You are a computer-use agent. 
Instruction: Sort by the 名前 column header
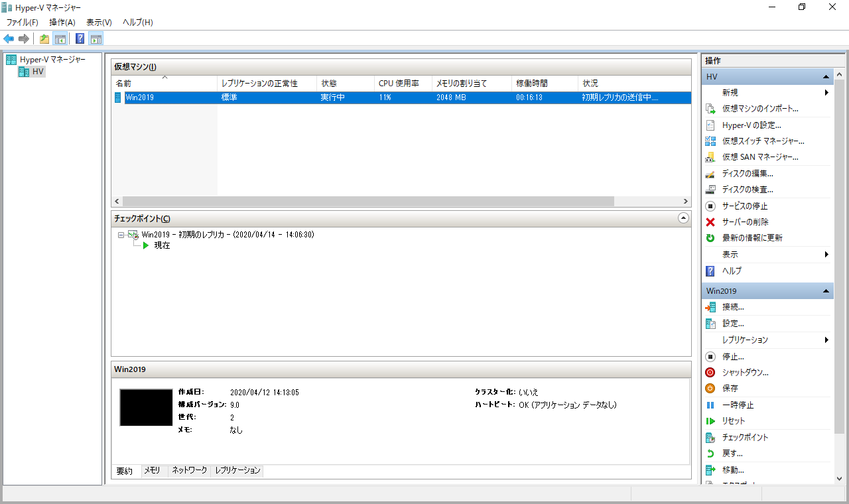click(164, 84)
